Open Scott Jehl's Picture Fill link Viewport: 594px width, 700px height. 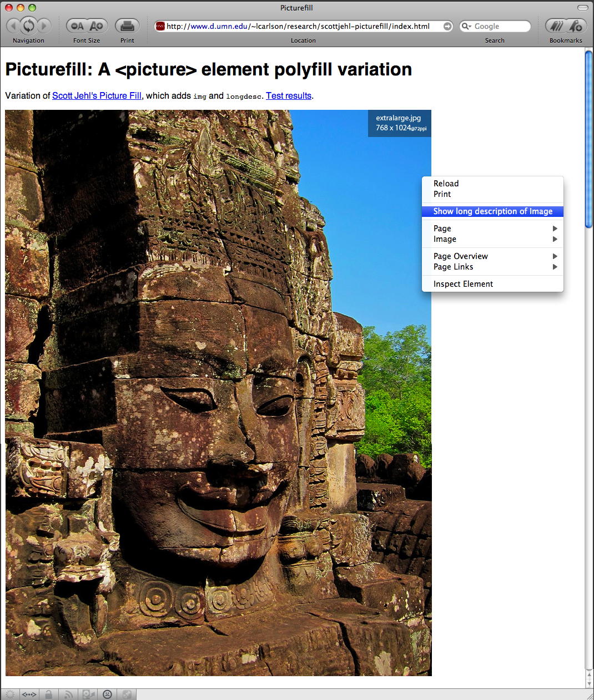click(x=97, y=95)
